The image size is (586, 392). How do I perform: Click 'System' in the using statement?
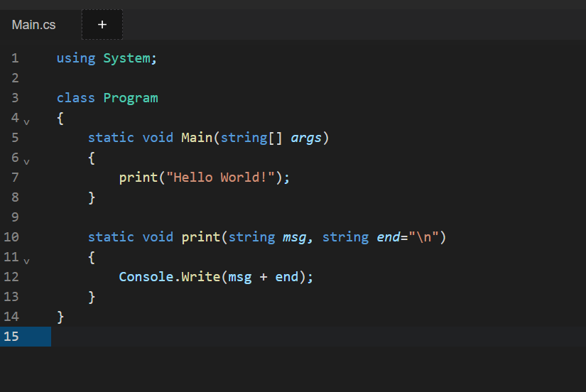point(126,58)
